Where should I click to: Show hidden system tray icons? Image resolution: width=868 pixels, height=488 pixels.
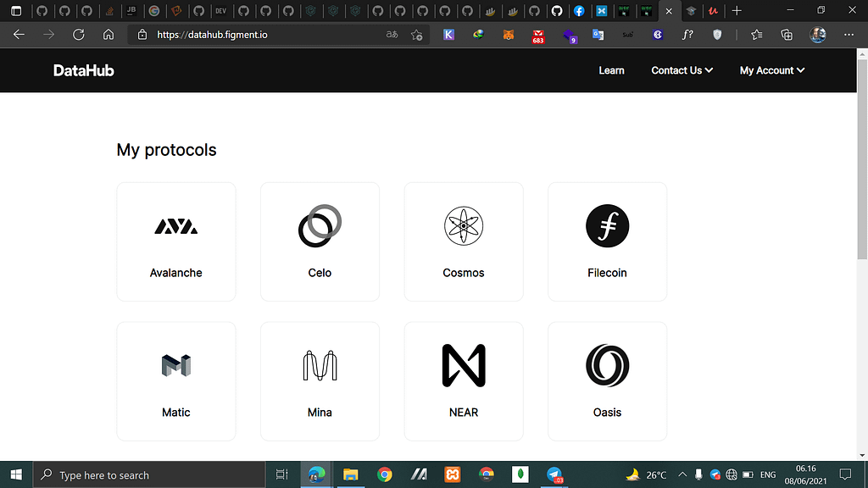[682, 474]
